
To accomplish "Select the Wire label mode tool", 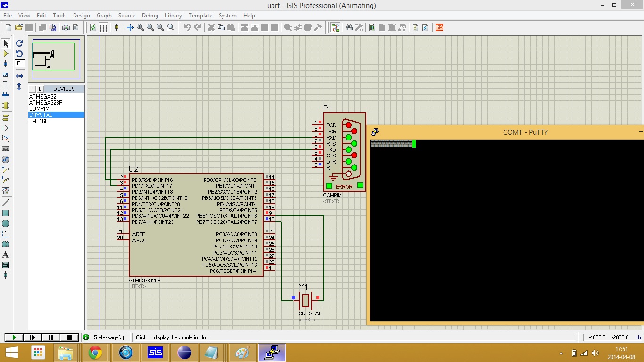I will pos(6,74).
